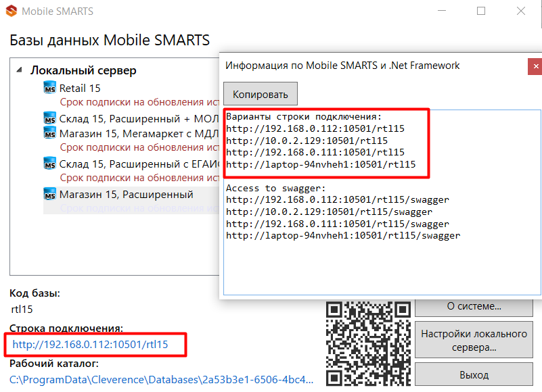Viewport: 542px width, 392px height.
Task: Click the line http://10.0.2.129:10501/rtl15/swagger
Action: [330, 212]
